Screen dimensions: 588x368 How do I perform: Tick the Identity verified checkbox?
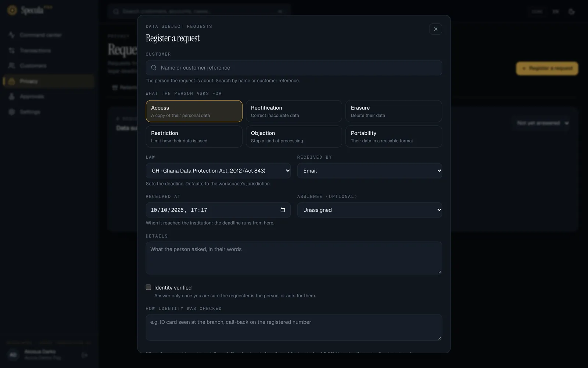point(148,287)
